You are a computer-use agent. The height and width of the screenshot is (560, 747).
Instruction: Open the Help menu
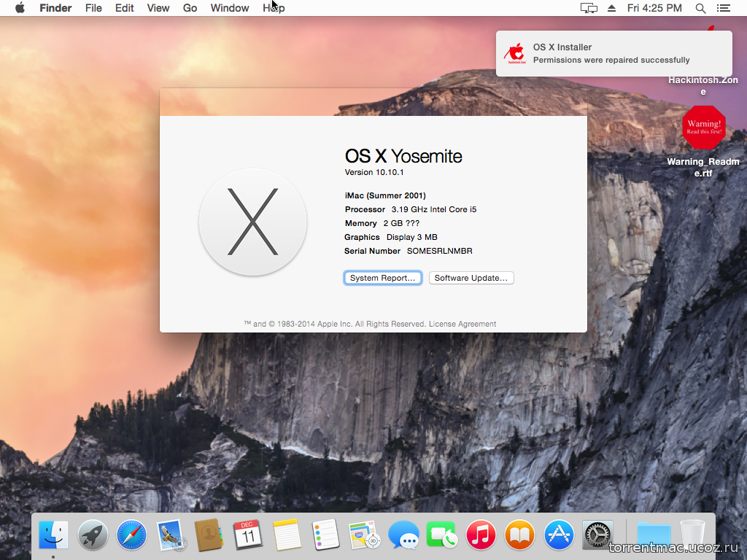274,8
